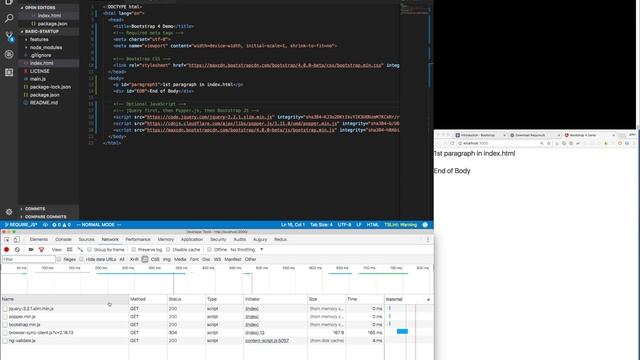
Task: Click the HTML language mode in status bar
Action: pos(373,224)
